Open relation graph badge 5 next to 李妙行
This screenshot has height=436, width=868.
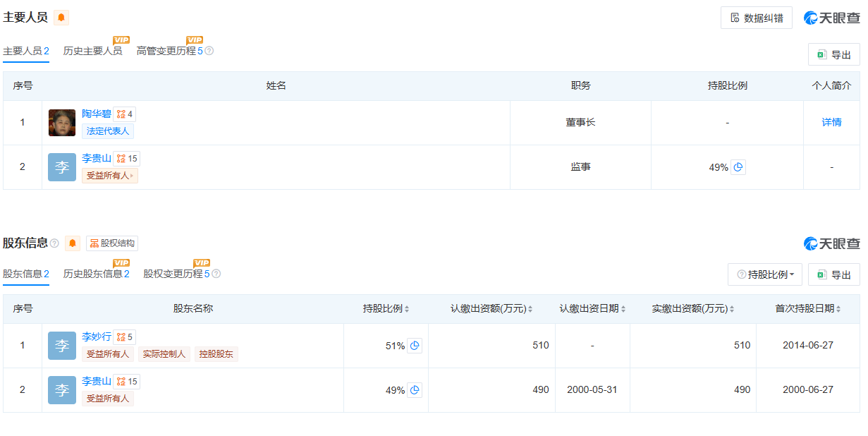point(124,337)
